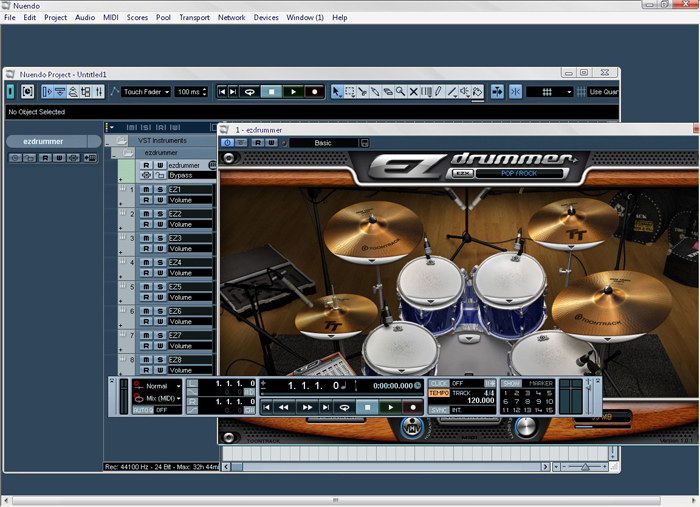
Task: Toggle the SYNC button
Action: 439,410
